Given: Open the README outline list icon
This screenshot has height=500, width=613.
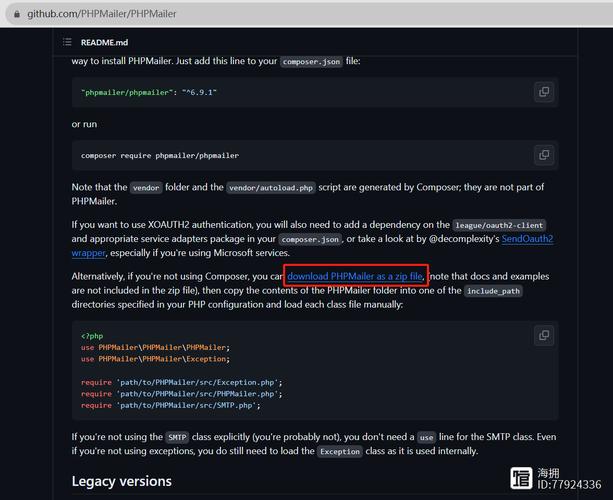Looking at the screenshot, I should point(67,42).
